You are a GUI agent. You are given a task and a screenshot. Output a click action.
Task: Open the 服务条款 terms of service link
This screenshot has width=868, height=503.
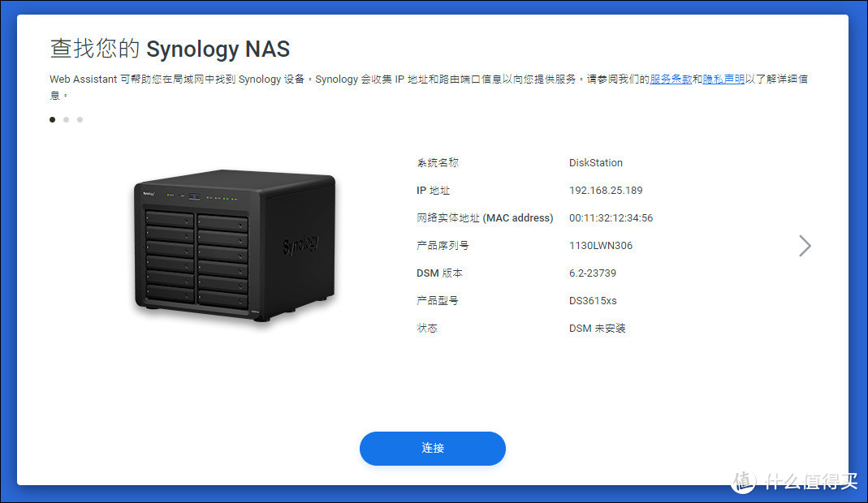point(671,80)
